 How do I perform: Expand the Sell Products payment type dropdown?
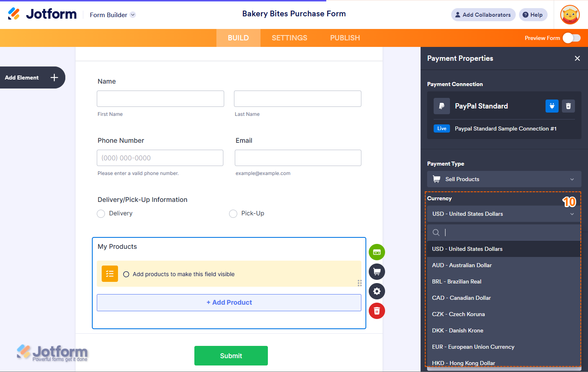tap(504, 179)
